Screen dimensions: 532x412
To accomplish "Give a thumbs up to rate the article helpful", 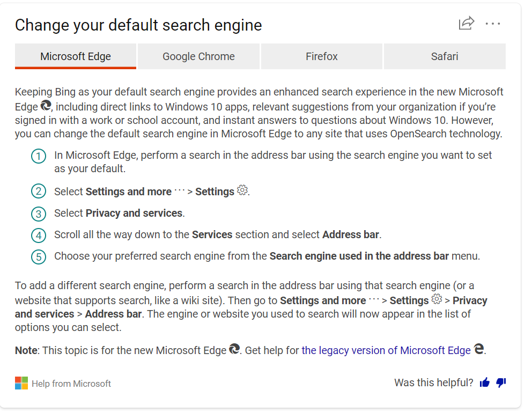I will click(x=484, y=382).
